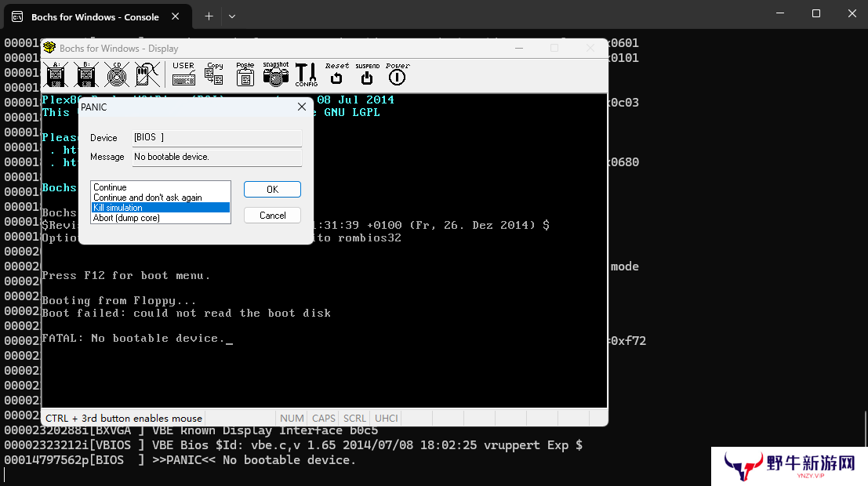Click the CD-ROM drive icon
The width and height of the screenshot is (868, 486).
point(117,74)
